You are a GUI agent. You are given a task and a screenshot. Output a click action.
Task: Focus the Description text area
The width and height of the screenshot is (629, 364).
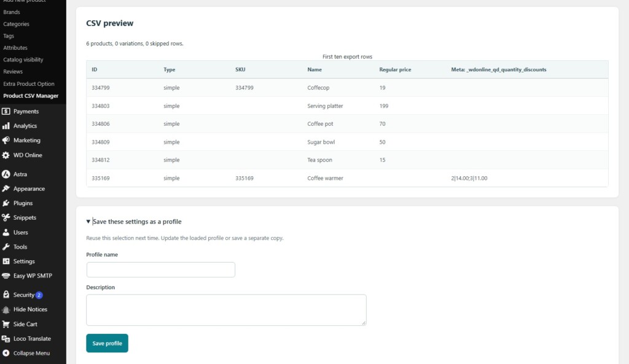226,310
